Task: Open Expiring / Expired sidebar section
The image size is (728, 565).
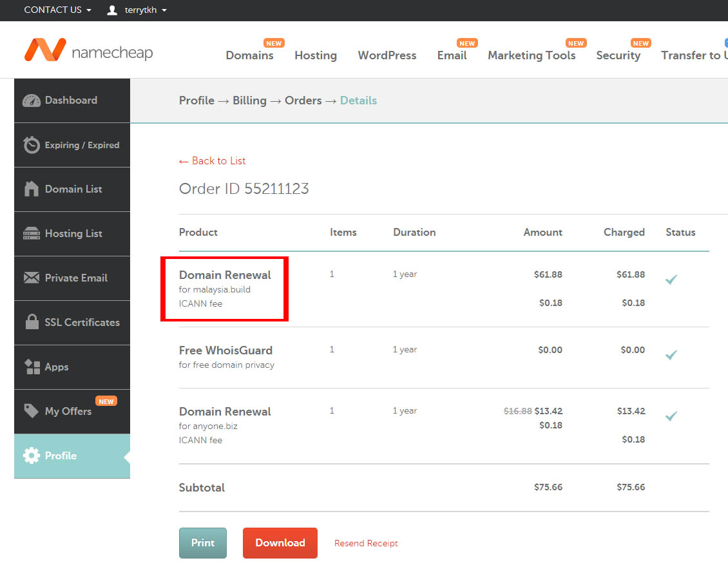Action: (x=72, y=145)
